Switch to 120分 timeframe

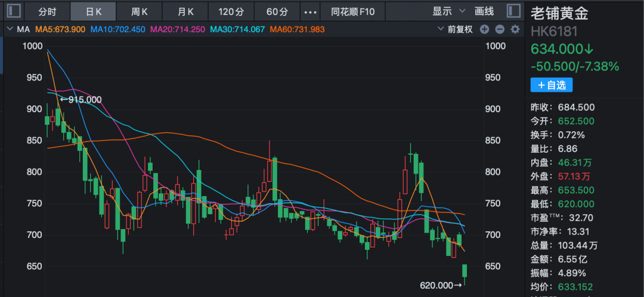pyautogui.click(x=231, y=11)
